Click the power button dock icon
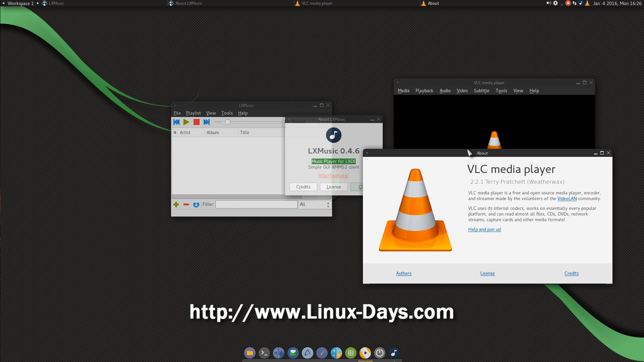This screenshot has height=362, width=644. coord(380,353)
